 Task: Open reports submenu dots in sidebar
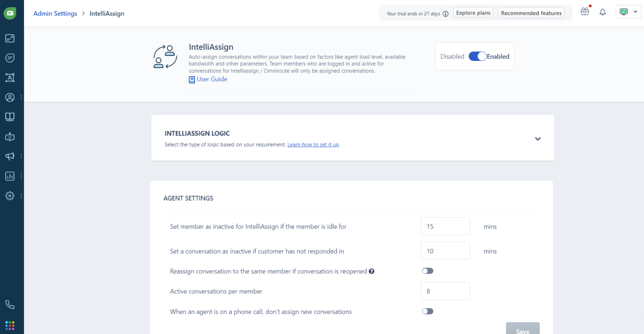(x=21, y=176)
